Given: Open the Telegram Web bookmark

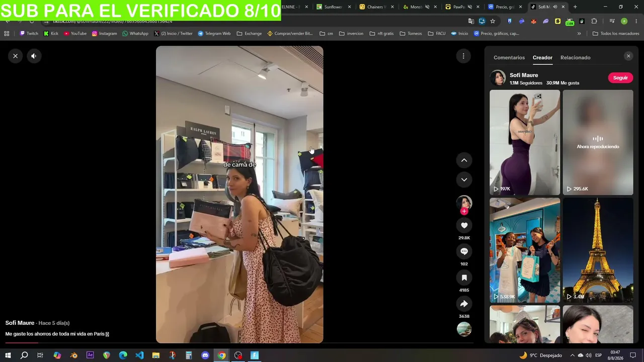Looking at the screenshot, I should coord(214,34).
